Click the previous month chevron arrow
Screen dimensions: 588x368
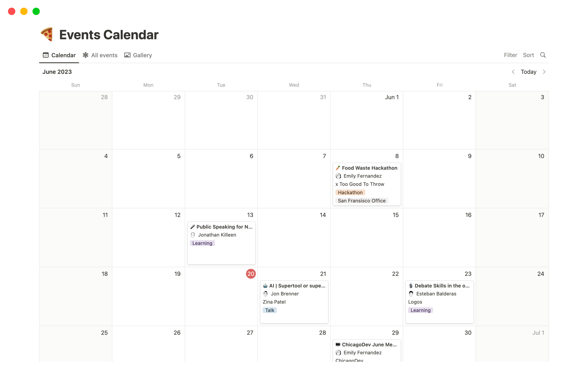coord(514,72)
